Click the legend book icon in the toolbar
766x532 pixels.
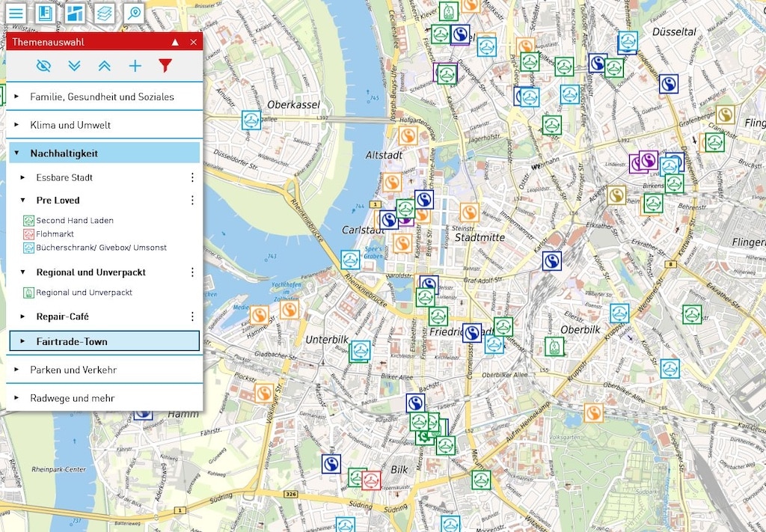point(46,13)
